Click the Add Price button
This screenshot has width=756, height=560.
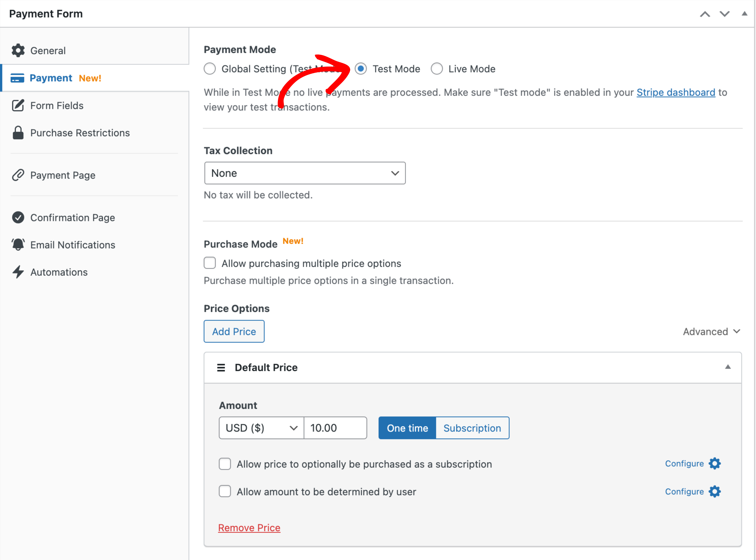click(234, 331)
